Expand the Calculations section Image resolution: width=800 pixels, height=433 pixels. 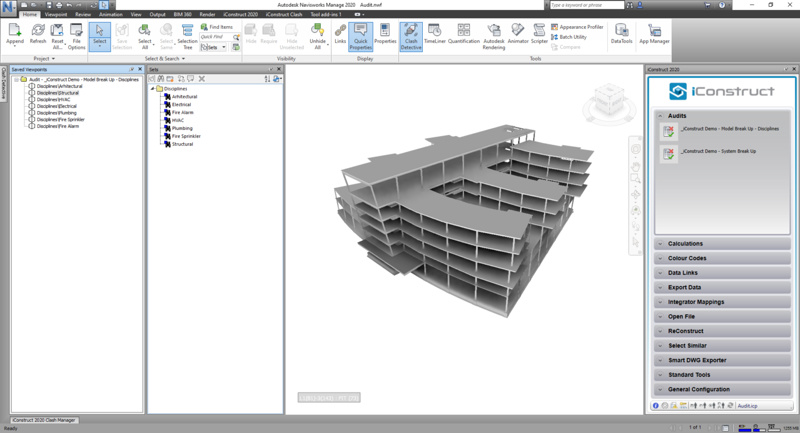[722, 244]
